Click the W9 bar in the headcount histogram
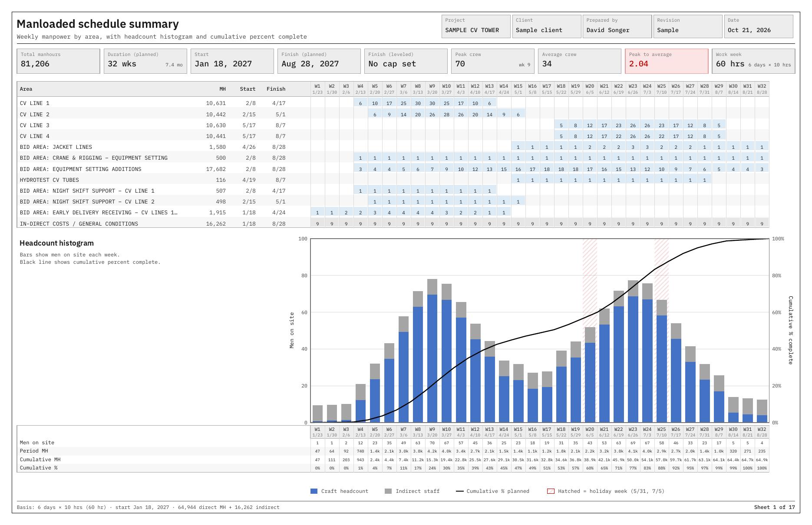The image size is (812, 525). click(x=432, y=351)
